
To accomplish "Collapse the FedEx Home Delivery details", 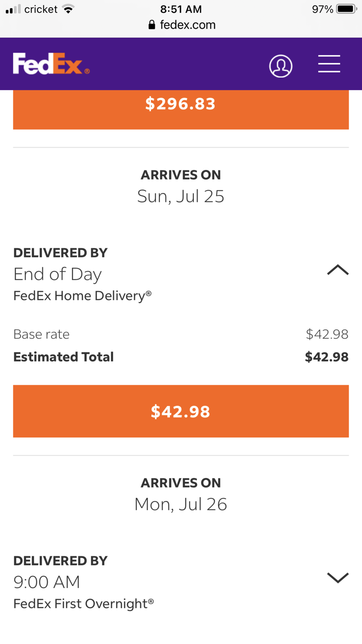I will pyautogui.click(x=337, y=270).
